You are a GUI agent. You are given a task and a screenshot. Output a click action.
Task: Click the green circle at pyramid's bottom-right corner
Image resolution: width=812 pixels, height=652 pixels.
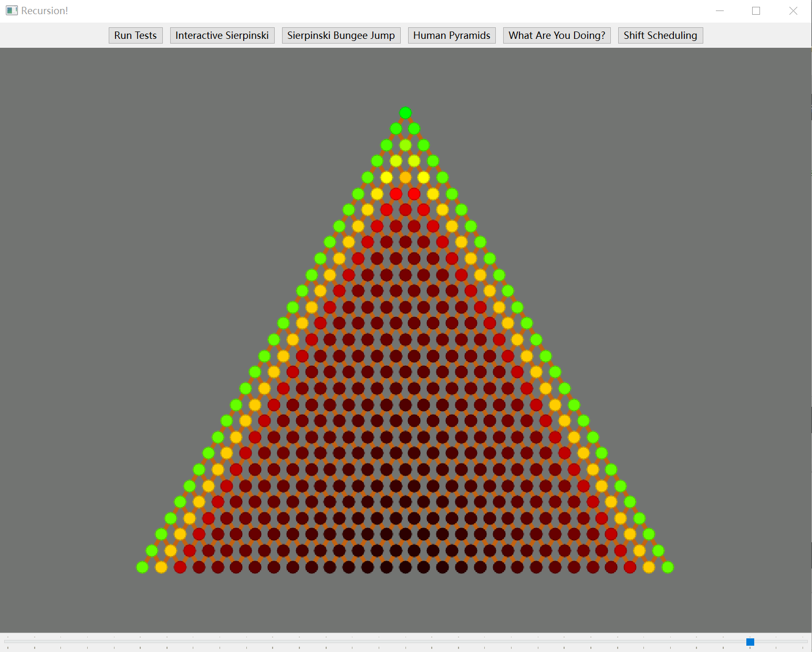[668, 567]
